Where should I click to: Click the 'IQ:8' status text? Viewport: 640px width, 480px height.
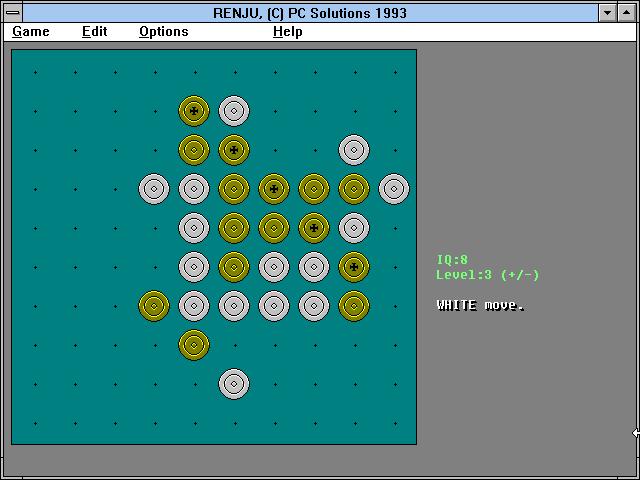point(452,260)
